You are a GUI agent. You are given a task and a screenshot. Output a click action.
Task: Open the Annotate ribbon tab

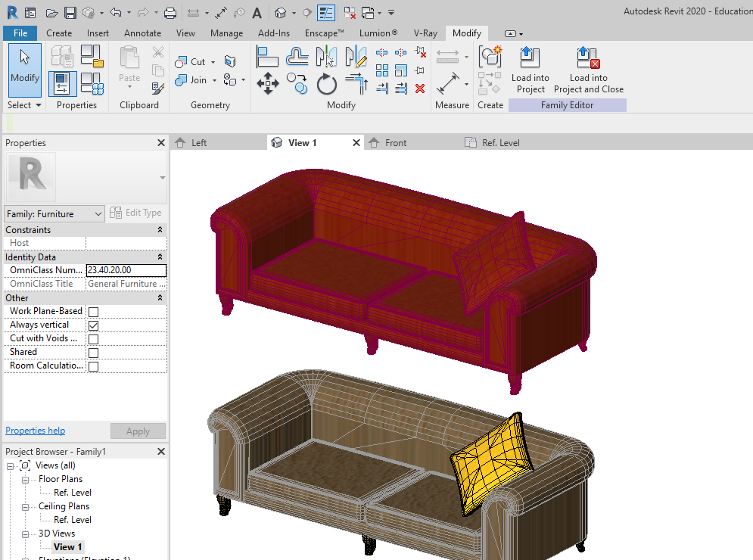pos(142,33)
